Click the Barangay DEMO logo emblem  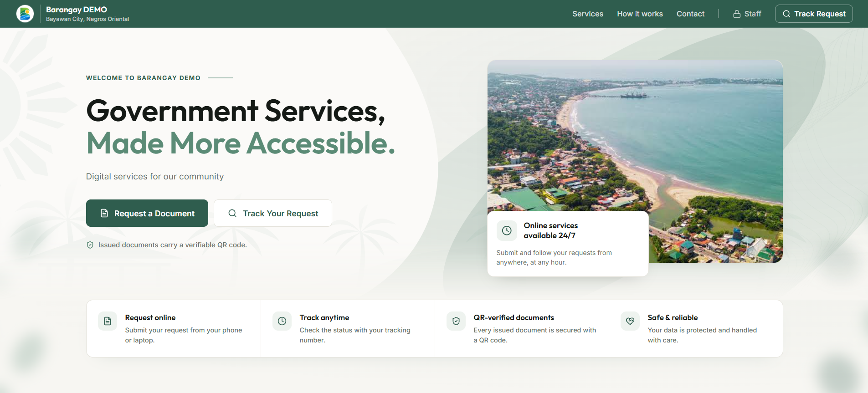[x=25, y=14]
